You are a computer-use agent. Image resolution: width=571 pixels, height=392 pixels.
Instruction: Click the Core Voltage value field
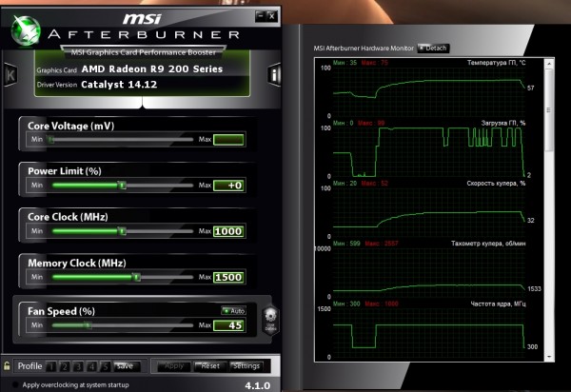[228, 140]
